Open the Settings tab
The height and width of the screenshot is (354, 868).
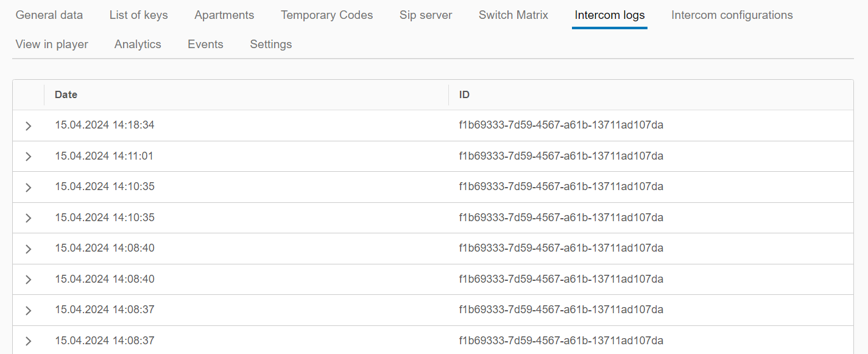270,44
